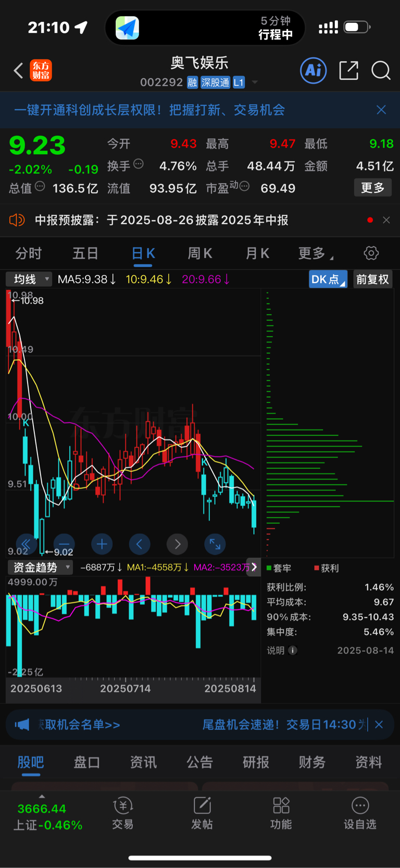This screenshot has height=868, width=400.
Task: Jump to earliest with double-left arrow
Action: (26, 544)
